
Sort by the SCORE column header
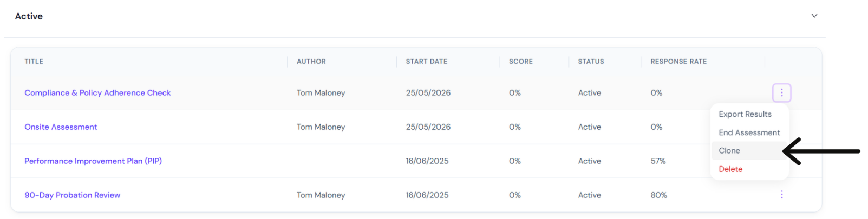520,62
